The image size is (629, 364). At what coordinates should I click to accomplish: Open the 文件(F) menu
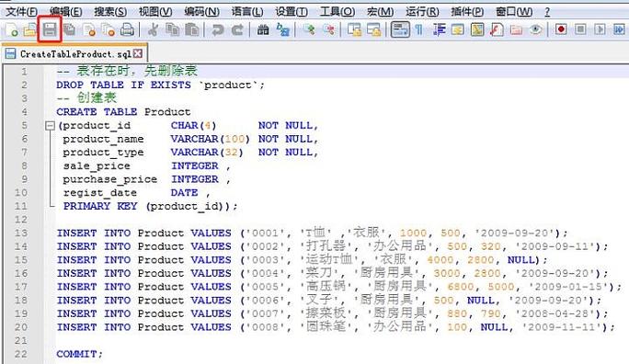(22, 12)
